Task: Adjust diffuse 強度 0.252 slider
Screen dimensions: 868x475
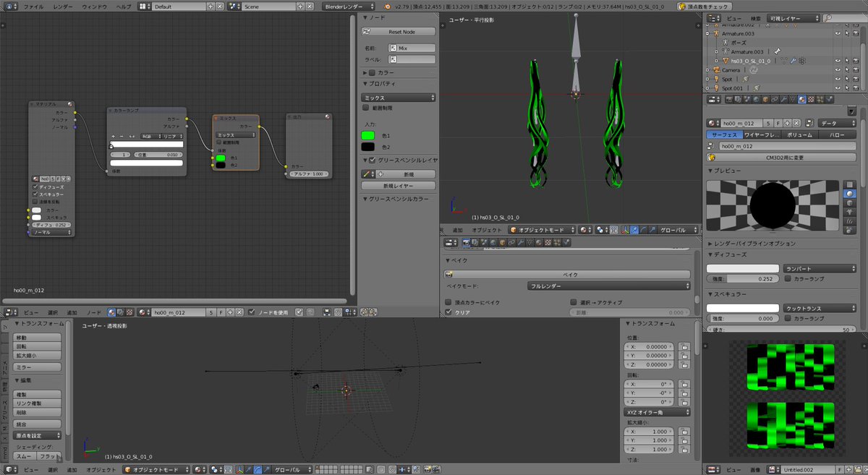Action: click(x=742, y=278)
